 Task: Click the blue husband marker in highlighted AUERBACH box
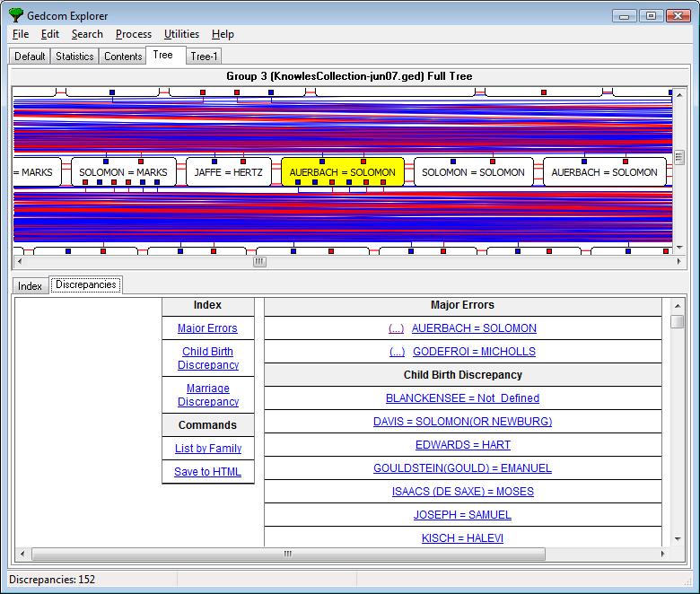(x=322, y=162)
